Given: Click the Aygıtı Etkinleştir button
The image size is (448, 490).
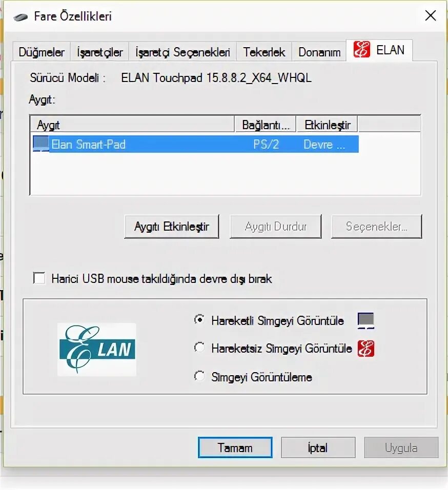Looking at the screenshot, I should click(x=172, y=227).
